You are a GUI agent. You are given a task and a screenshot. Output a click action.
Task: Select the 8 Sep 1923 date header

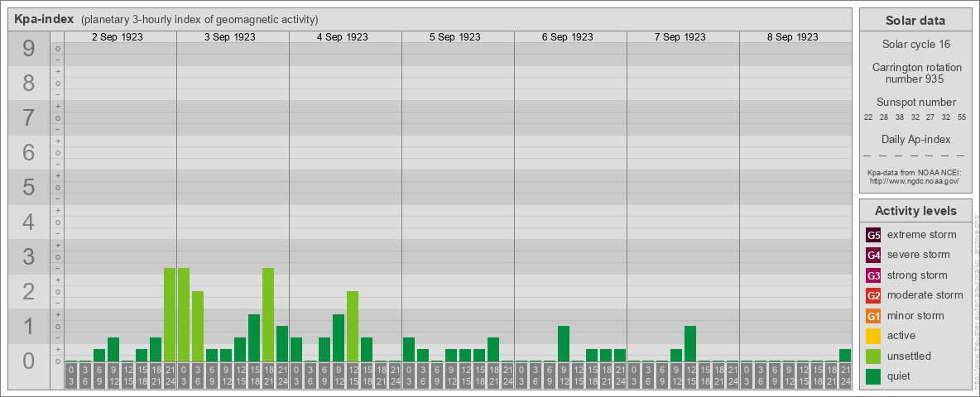792,37
